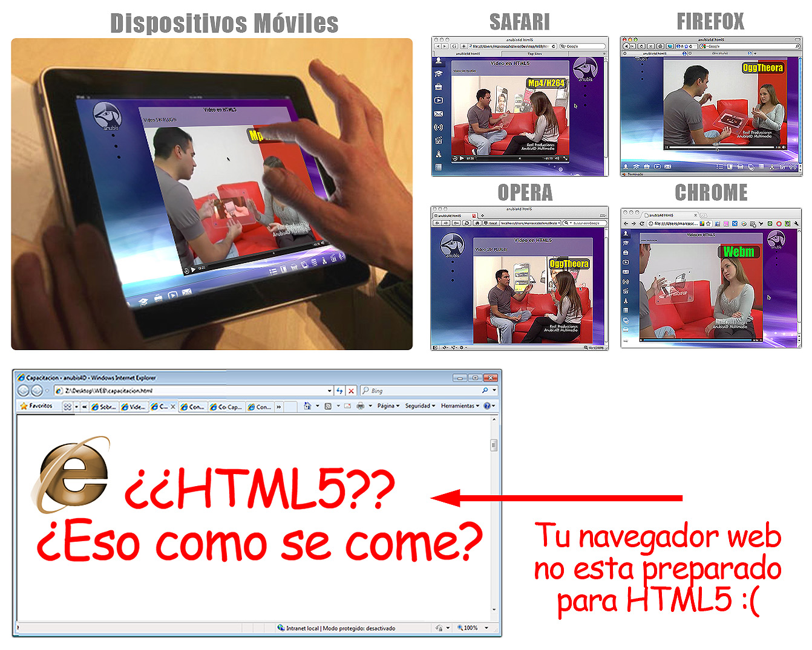812x650 pixels.
Task: Click the video play icon in Safari page sidebar
Action: tap(438, 100)
